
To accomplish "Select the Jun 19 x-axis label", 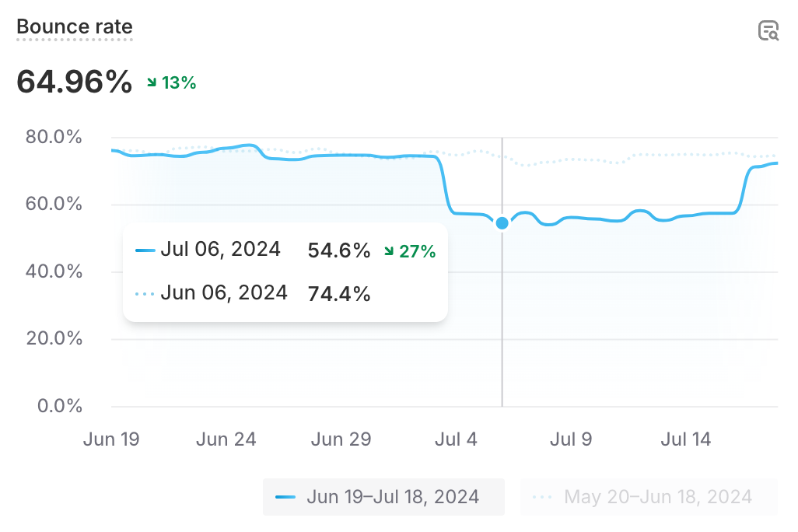I will point(111,439).
